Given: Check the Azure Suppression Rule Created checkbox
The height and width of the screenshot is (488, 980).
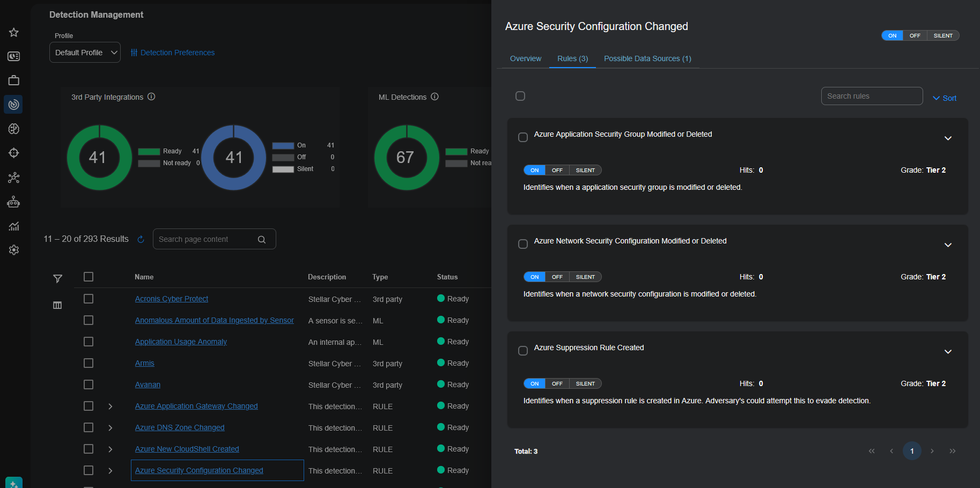Looking at the screenshot, I should [522, 351].
